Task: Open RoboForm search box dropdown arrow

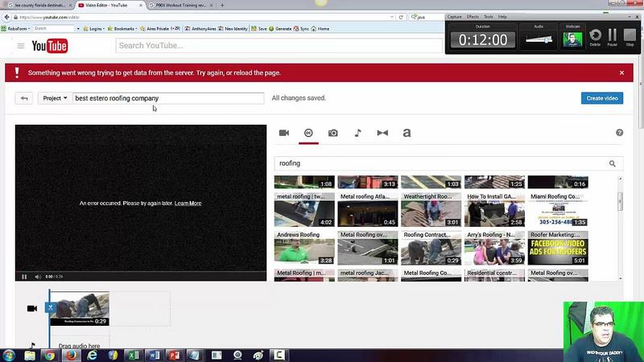Action: point(78,29)
